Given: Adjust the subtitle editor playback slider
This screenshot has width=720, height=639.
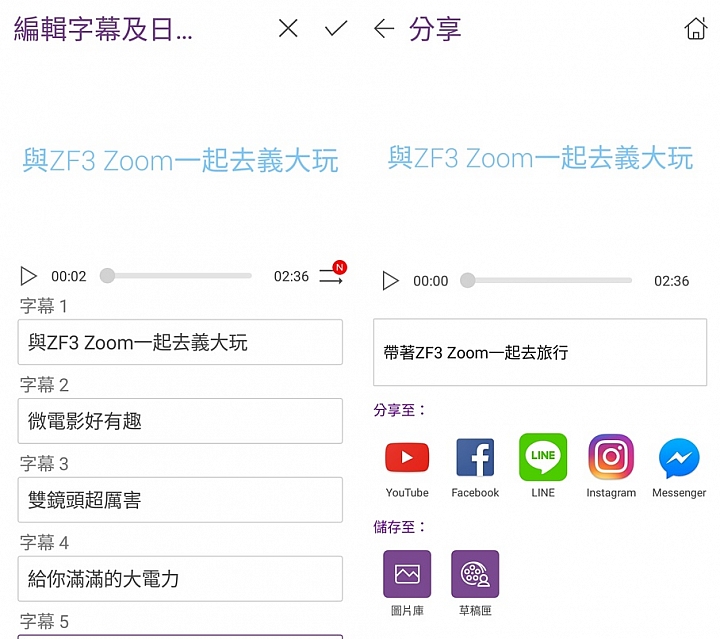Looking at the screenshot, I should coord(176,276).
